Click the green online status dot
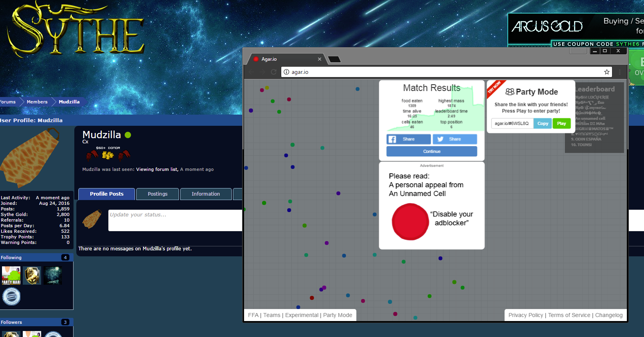Screen dimensions: 644x337 pyautogui.click(x=128, y=135)
